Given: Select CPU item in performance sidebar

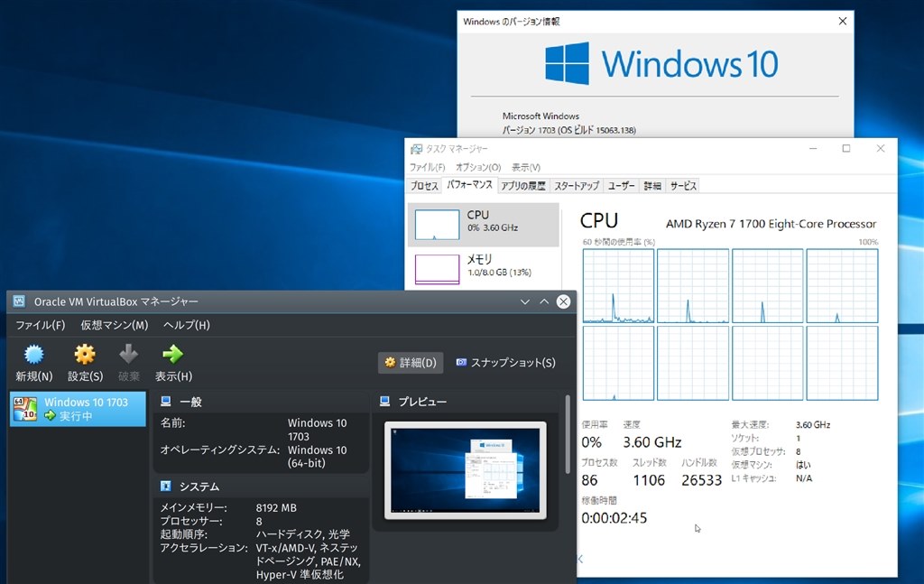Looking at the screenshot, I should click(484, 225).
